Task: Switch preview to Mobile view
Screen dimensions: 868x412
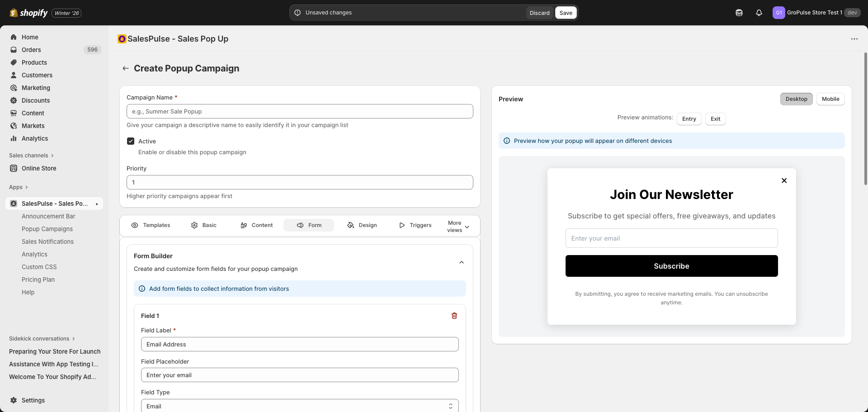Action: click(x=831, y=99)
